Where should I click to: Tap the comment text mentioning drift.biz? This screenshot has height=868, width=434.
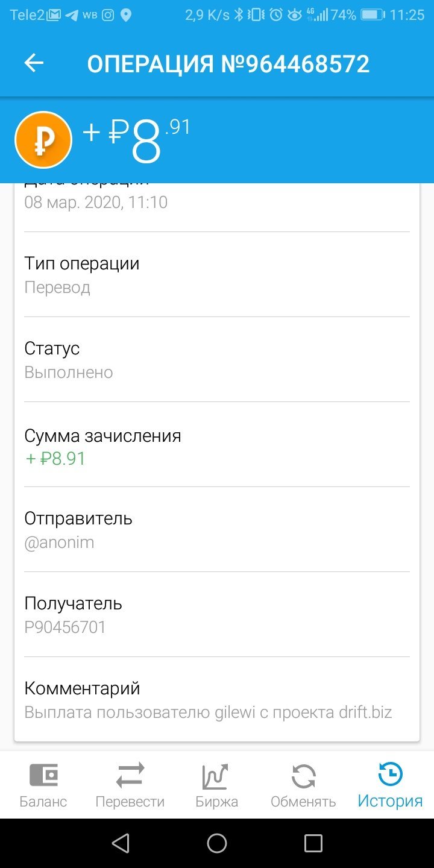coord(208,712)
